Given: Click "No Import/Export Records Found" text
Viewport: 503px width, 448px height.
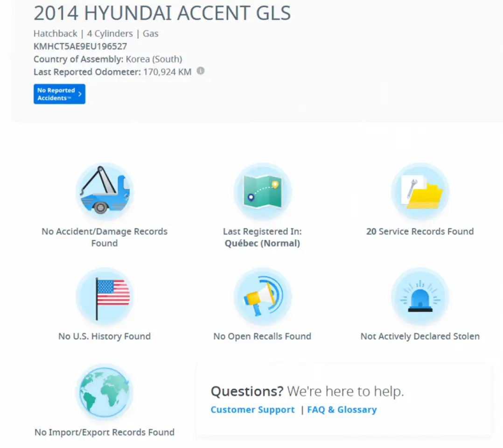Looking at the screenshot, I should pos(105,432).
